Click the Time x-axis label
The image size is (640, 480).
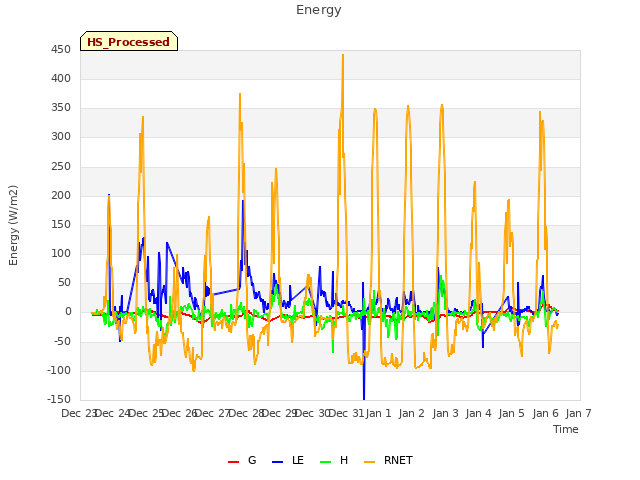coord(566,429)
